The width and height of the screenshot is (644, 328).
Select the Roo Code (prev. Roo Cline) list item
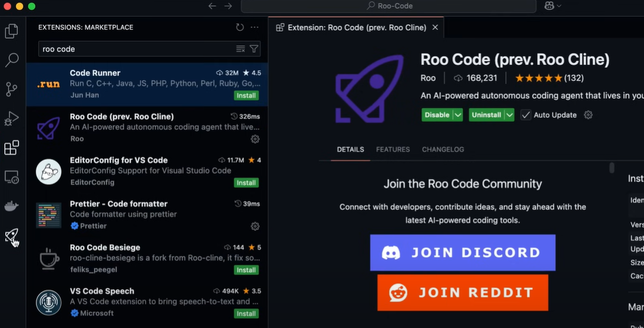coord(147,128)
